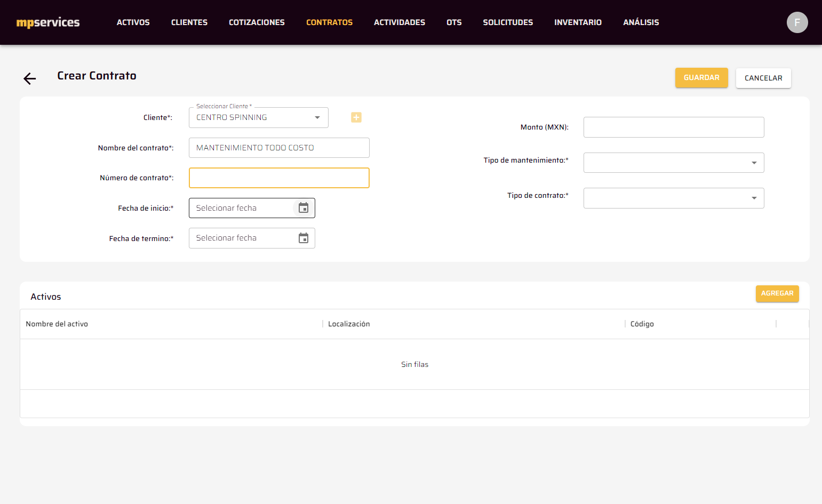This screenshot has height=504, width=822.
Task: Click AGREGAR to add an asset
Action: pos(777,293)
